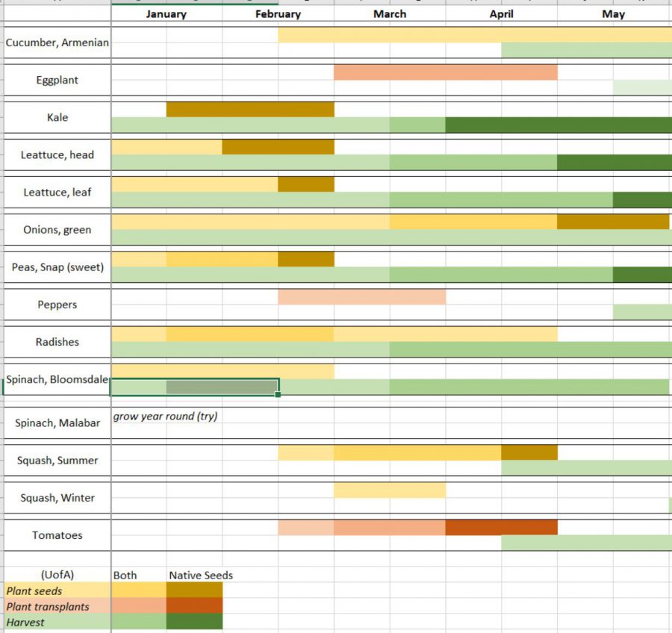Select the 'grow year round (try)' note cell

pos(166,417)
